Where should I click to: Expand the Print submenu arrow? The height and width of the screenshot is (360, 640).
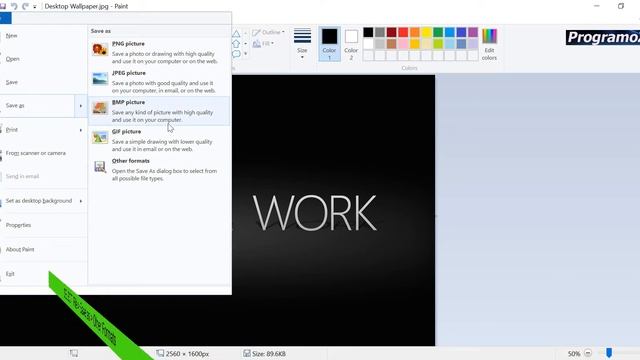81,130
